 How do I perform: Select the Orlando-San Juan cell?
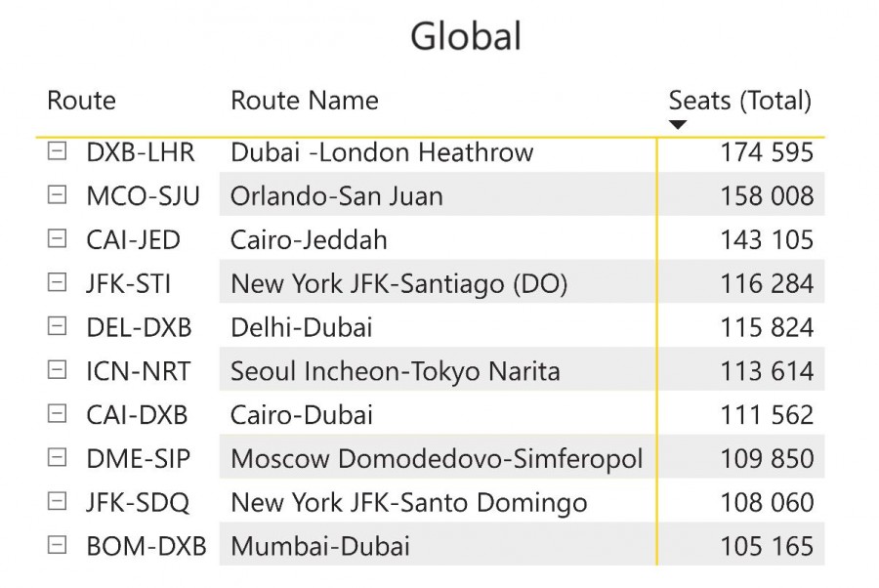click(336, 196)
